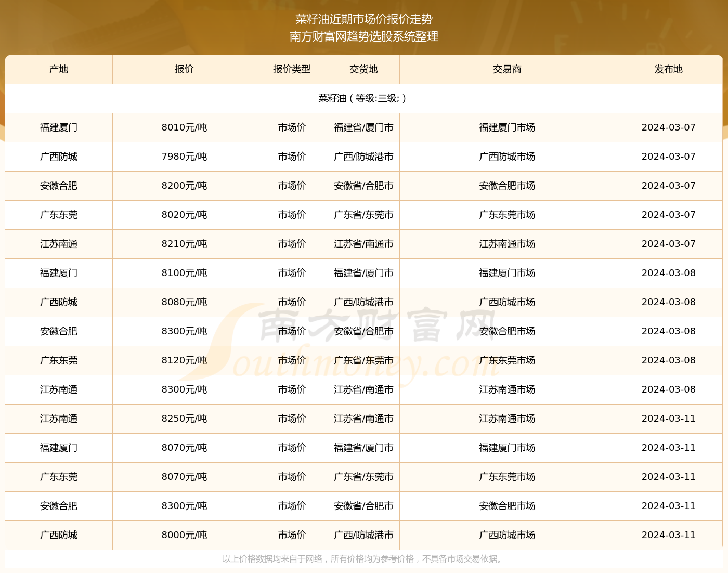
Task: Click the title 菜籽油近期市场价报价走势
Action: (x=364, y=19)
